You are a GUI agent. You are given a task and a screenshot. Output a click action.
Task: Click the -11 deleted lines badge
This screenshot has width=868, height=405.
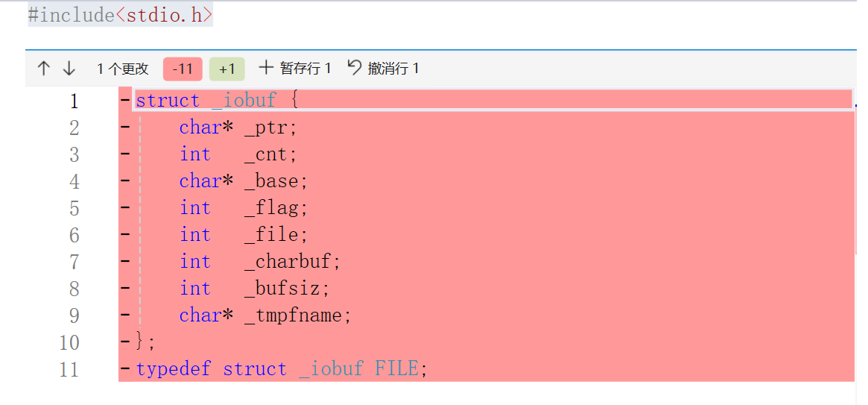coord(183,69)
